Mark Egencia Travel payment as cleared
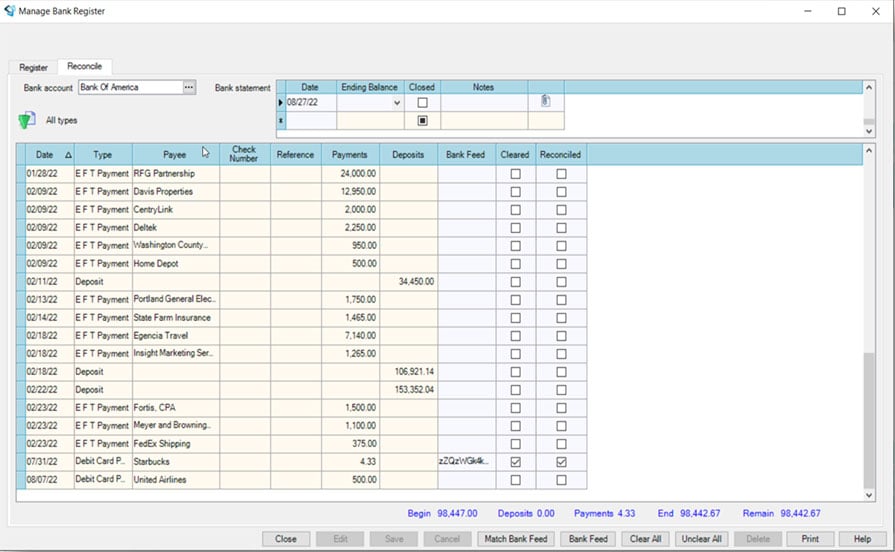The height and width of the screenshot is (552, 895). [515, 336]
